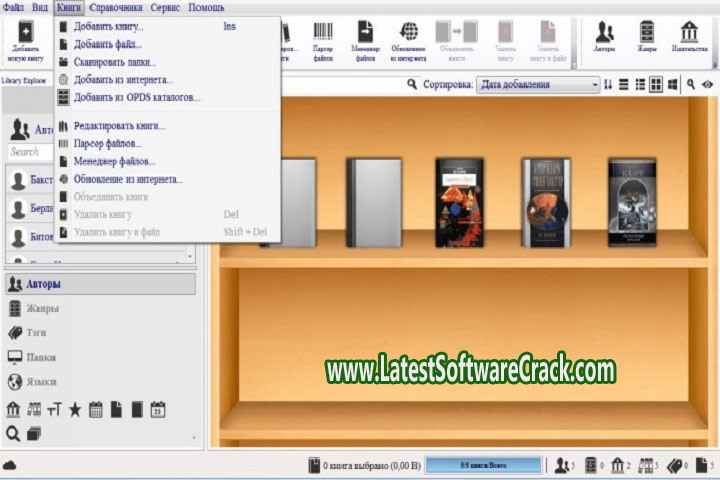Open the file parser barcode toolbar icon
Image resolution: width=720 pixels, height=480 pixels.
coord(323,41)
